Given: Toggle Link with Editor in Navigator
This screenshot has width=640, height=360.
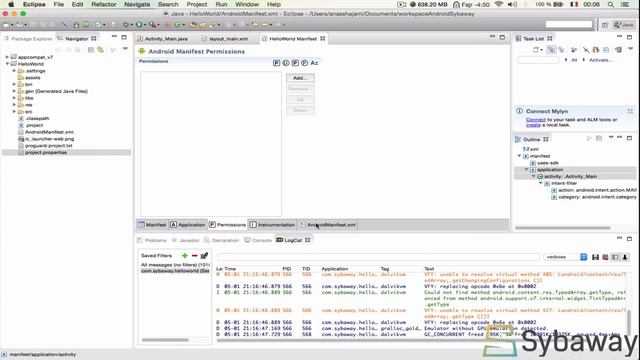Looking at the screenshot, I should pyautogui.click(x=100, y=50).
